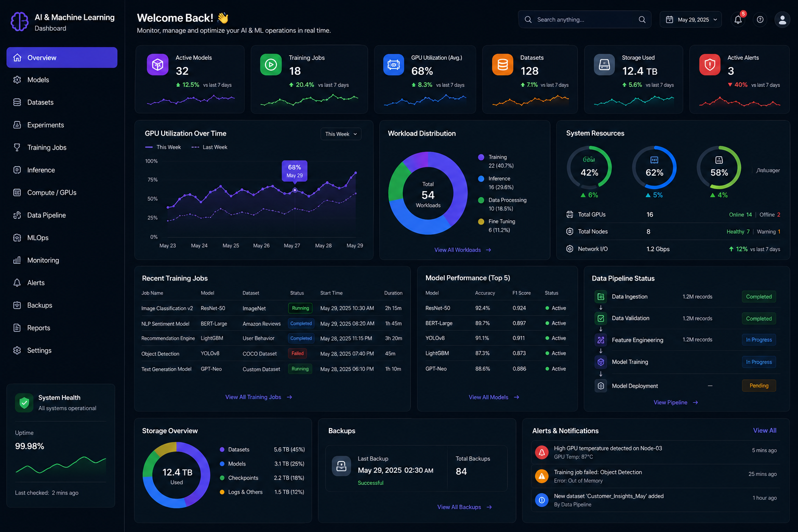
Task: Click the Active Alerts shield icon
Action: tap(710, 64)
